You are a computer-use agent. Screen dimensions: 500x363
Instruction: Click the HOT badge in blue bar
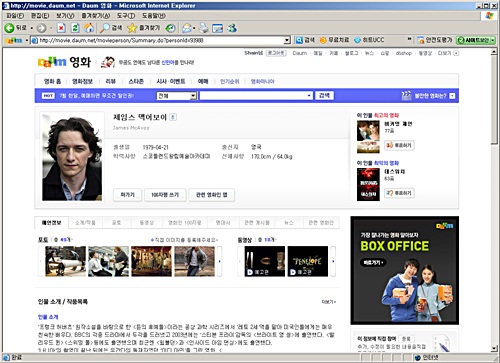pyautogui.click(x=48, y=96)
